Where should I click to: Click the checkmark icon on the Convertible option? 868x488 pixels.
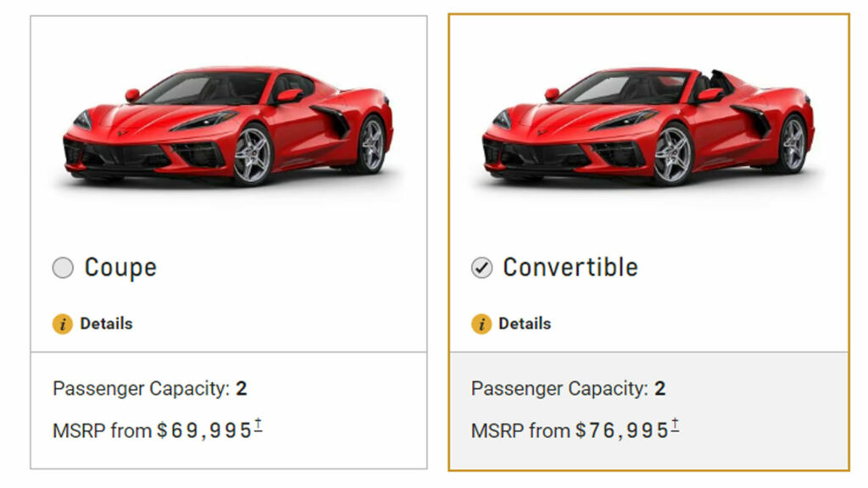pos(482,267)
